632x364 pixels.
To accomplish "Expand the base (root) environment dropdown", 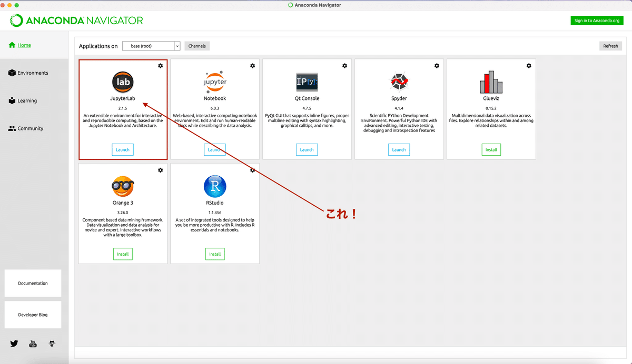I will point(151,46).
